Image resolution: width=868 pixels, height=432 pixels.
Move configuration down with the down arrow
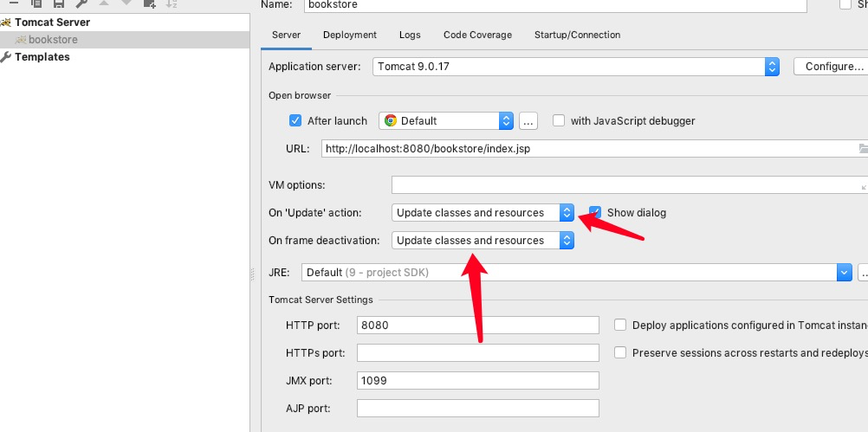pyautogui.click(x=126, y=3)
